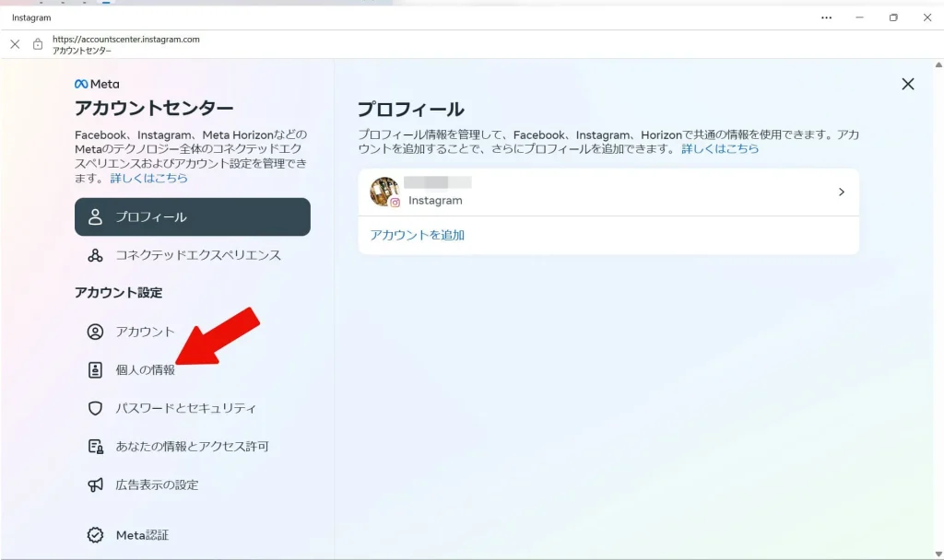Image resolution: width=944 pixels, height=560 pixels.
Task: Click scrollbar down arrow
Action: click(x=938, y=554)
